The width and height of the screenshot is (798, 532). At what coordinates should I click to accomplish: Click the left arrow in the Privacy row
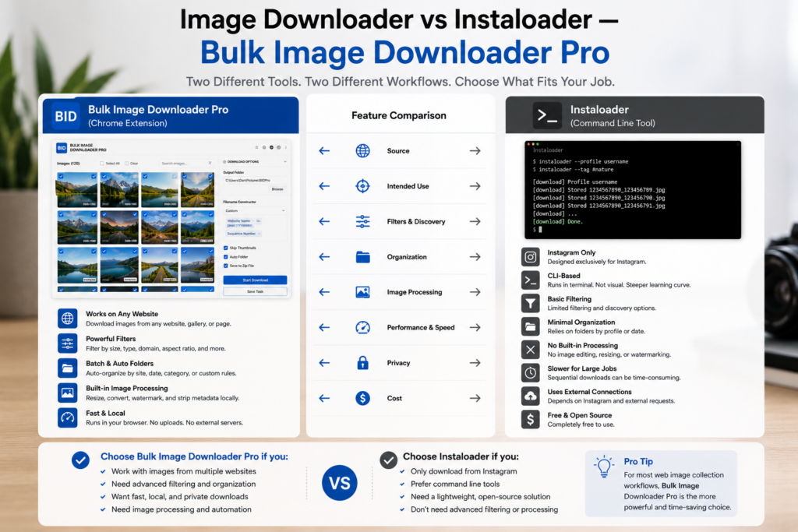(324, 363)
